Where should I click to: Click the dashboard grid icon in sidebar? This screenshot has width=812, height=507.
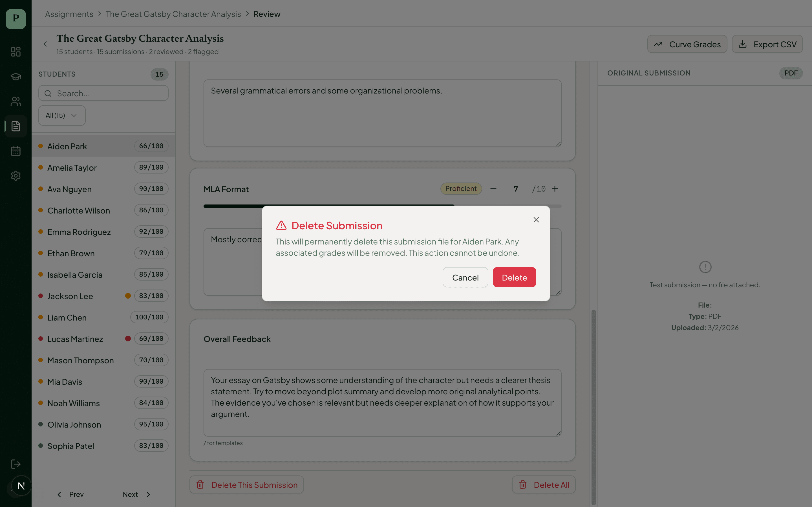[x=16, y=52]
